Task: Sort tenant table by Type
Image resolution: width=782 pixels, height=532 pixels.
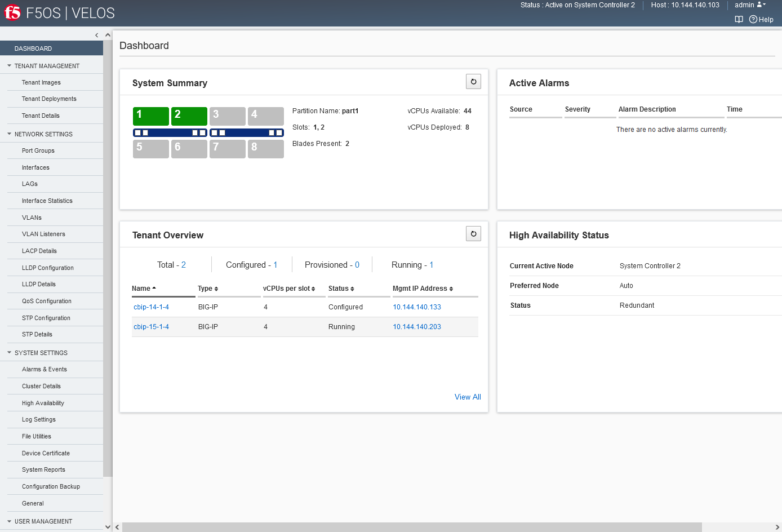Action: [208, 289]
